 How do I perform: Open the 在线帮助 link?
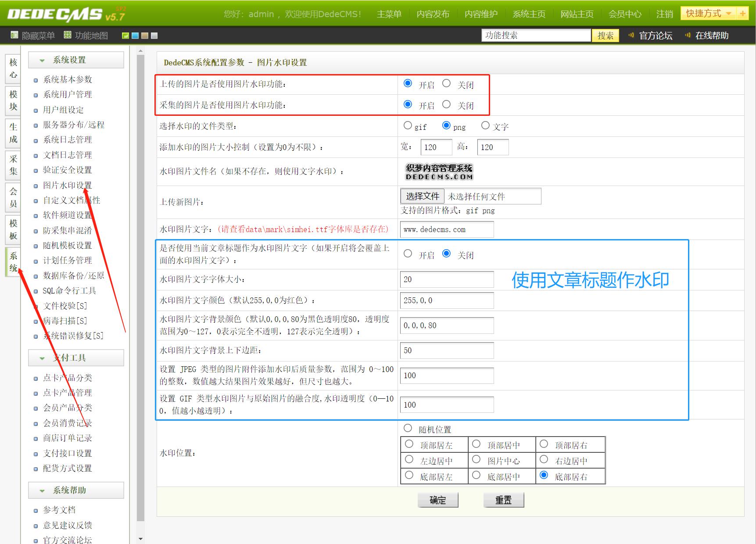tap(712, 36)
